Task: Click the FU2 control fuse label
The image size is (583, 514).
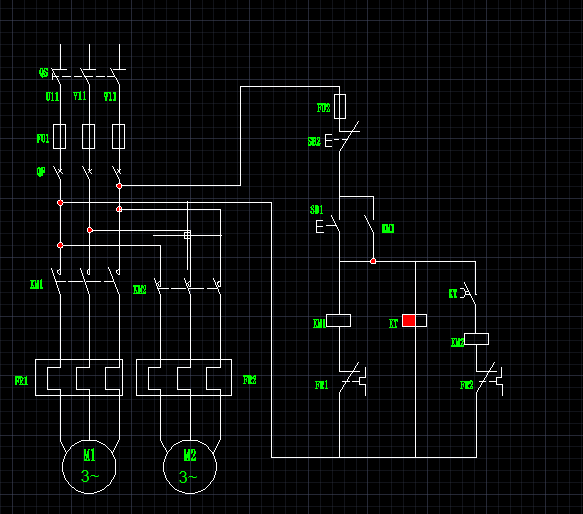Action: (x=323, y=108)
